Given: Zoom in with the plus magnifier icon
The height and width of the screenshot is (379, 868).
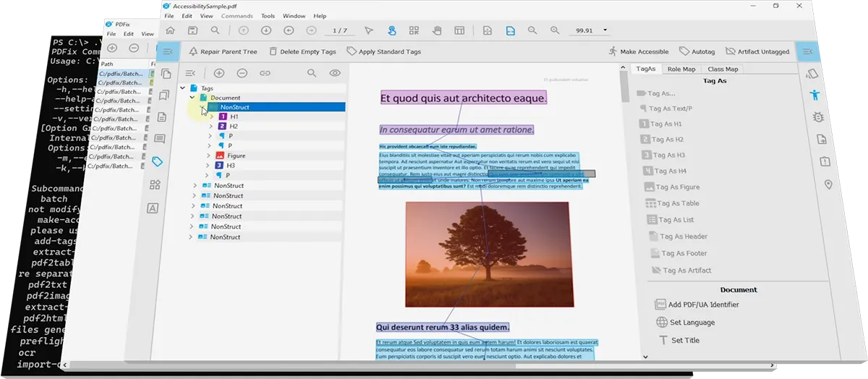Looking at the screenshot, I should 555,30.
